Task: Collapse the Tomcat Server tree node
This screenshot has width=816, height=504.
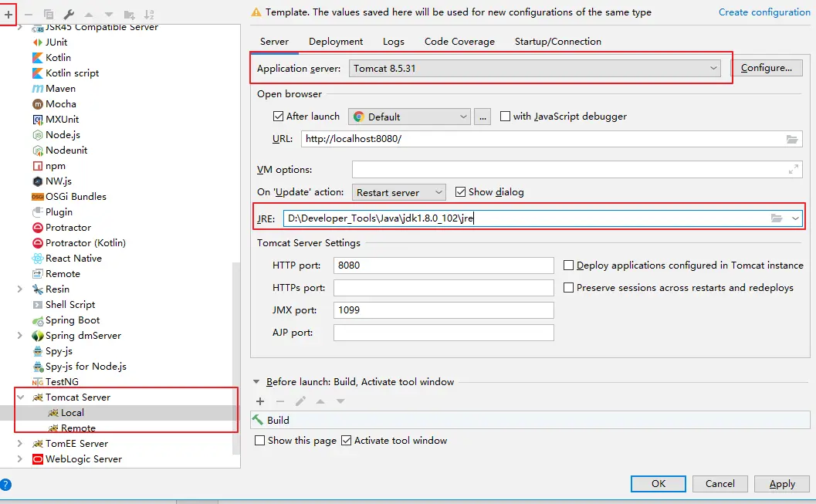Action: coord(20,397)
